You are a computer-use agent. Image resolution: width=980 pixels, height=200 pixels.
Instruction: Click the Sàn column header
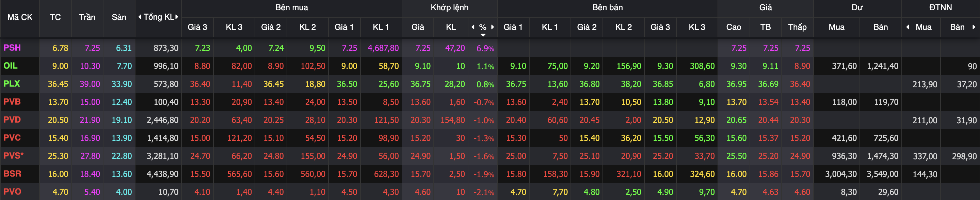[119, 17]
